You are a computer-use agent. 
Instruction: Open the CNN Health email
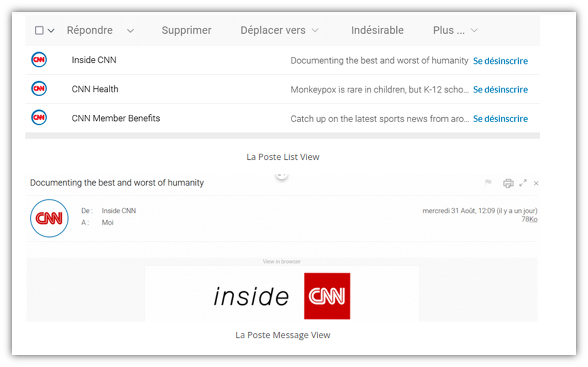click(95, 89)
